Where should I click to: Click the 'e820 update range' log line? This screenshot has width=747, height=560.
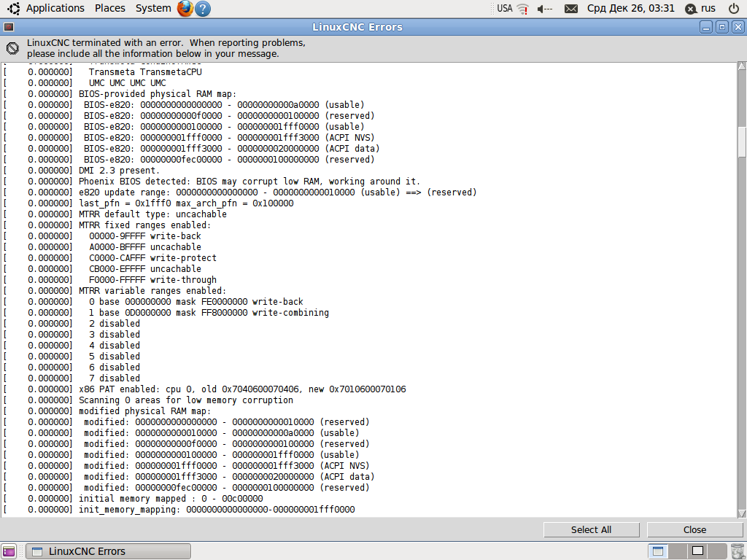pos(277,192)
